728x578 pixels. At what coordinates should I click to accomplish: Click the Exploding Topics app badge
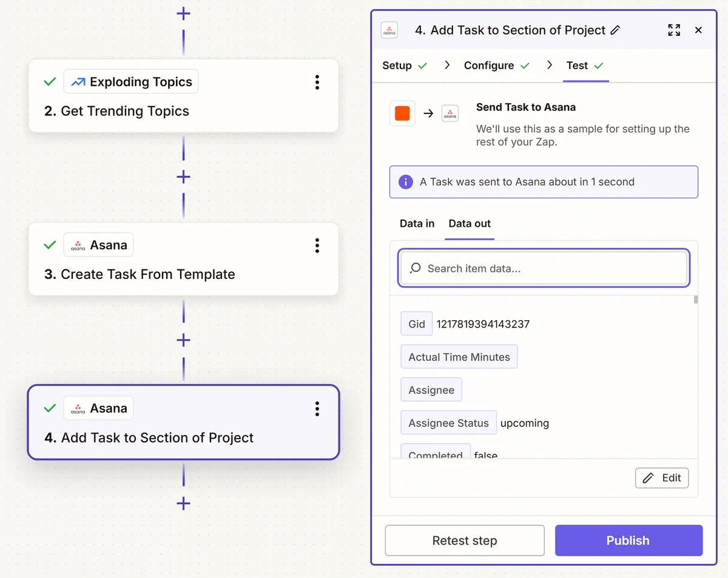pyautogui.click(x=131, y=82)
